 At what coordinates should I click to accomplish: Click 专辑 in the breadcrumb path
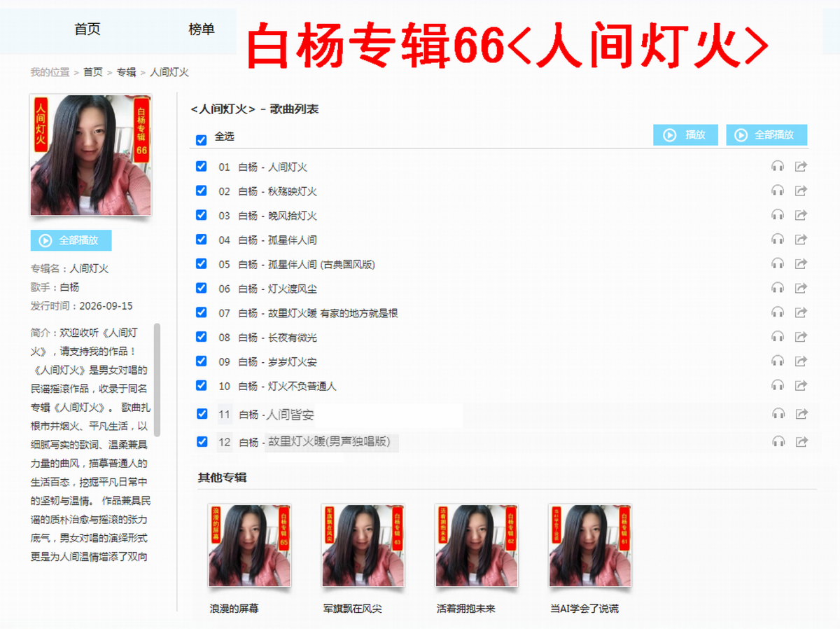126,72
